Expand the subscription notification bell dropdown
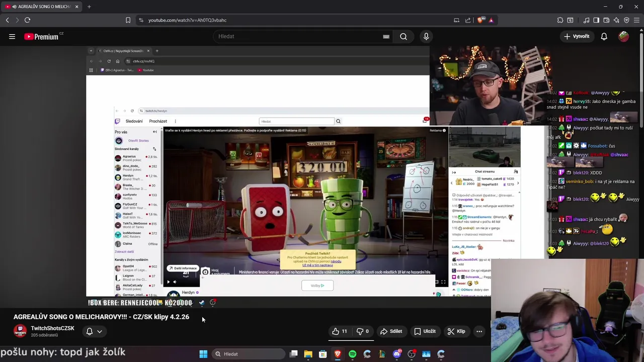The image size is (644, 362). click(x=94, y=331)
